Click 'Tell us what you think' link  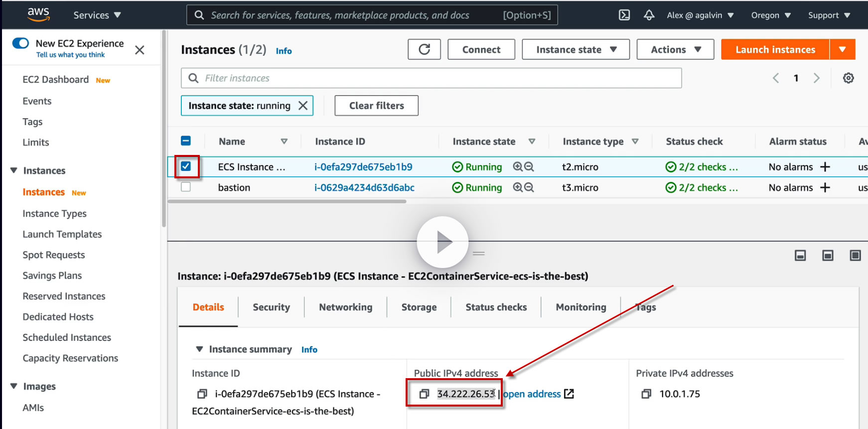tap(70, 55)
